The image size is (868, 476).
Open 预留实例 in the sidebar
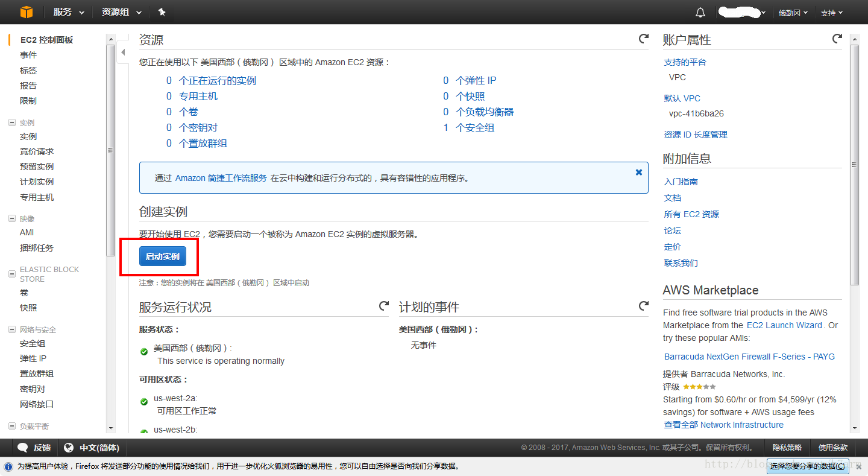click(x=37, y=167)
